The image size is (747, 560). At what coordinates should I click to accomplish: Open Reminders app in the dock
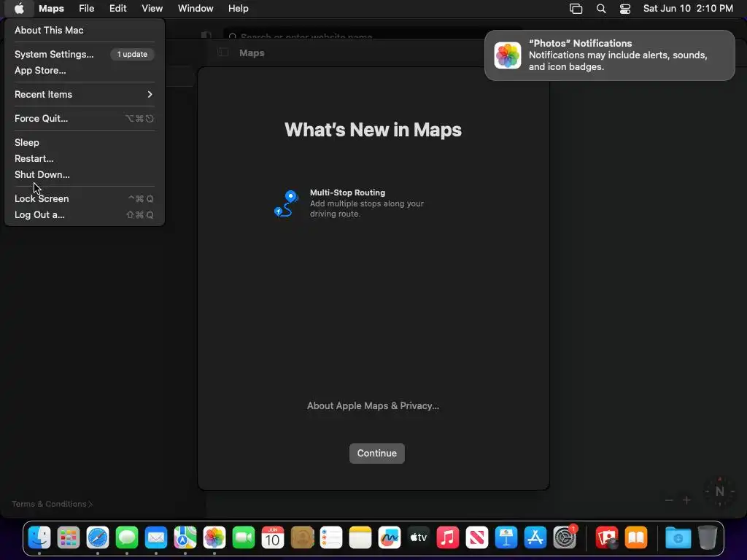331,537
